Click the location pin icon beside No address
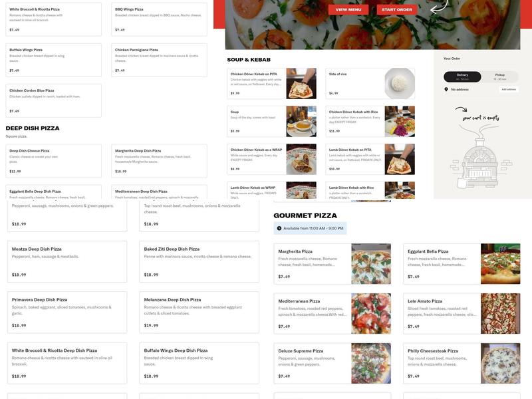Screen dimensions: 532x399 coord(446,89)
